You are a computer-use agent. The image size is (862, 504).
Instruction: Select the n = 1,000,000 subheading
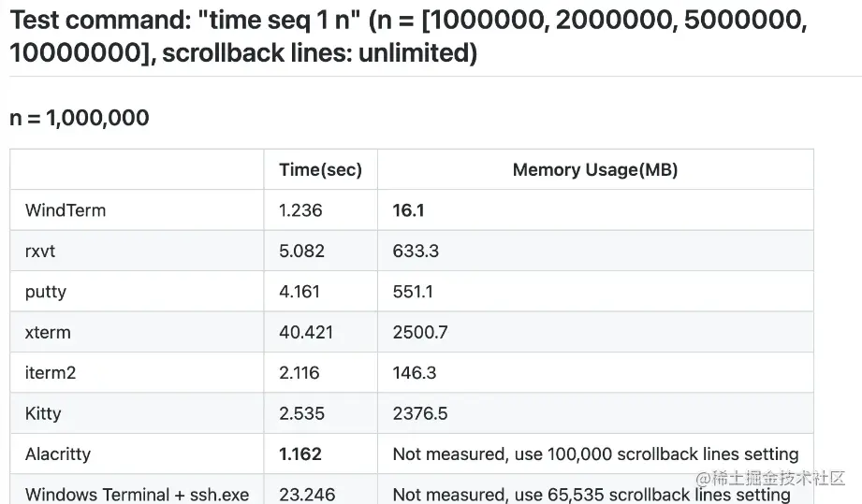[80, 118]
